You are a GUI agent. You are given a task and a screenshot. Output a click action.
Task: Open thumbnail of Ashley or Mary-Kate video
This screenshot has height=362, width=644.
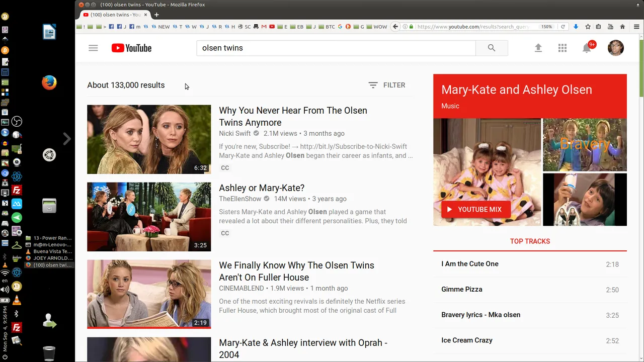click(149, 217)
